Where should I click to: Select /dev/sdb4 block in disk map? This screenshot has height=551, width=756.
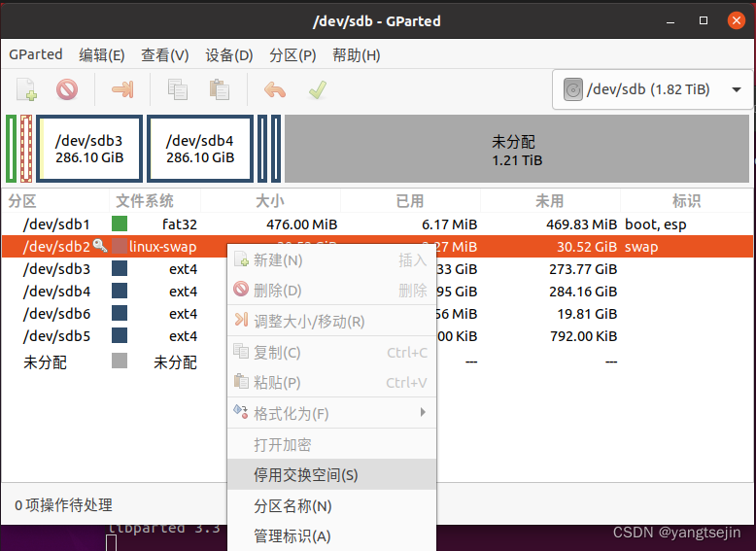coord(200,149)
